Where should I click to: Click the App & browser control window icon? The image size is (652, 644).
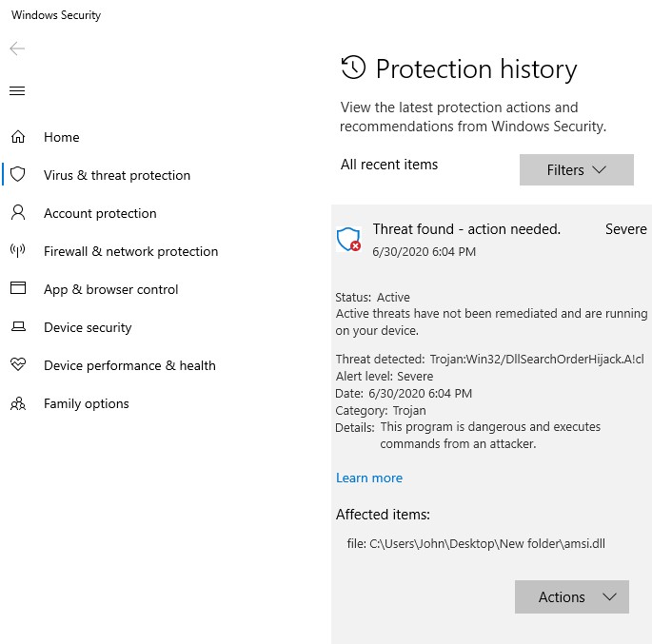pyautogui.click(x=17, y=289)
